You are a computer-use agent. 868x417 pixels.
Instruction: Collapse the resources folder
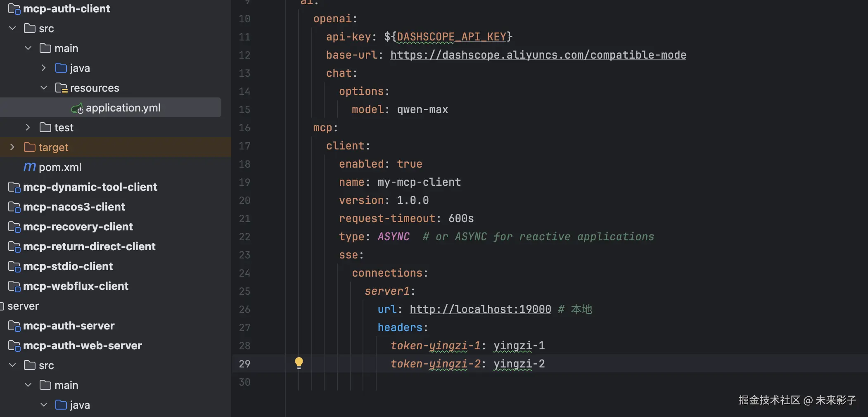click(44, 88)
